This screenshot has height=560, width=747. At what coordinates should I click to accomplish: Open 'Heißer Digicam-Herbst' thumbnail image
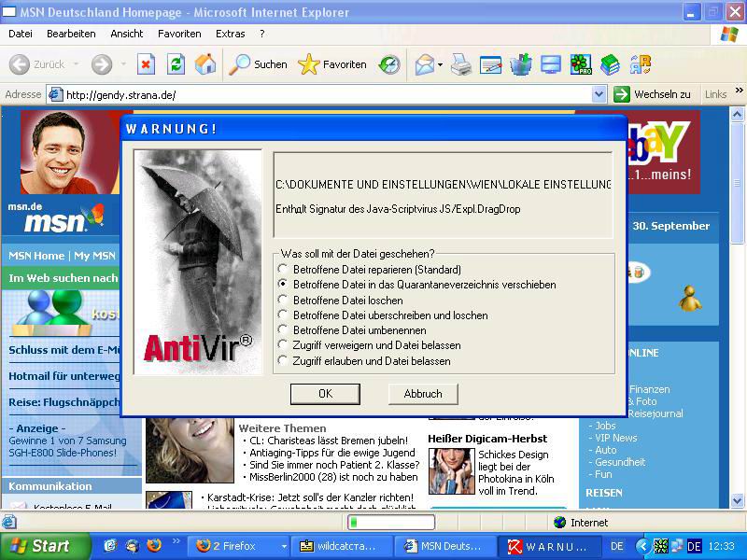(x=452, y=471)
